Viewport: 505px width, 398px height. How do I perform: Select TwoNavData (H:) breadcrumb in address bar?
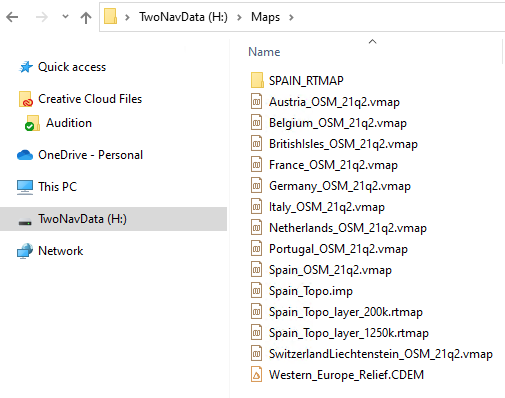[183, 17]
